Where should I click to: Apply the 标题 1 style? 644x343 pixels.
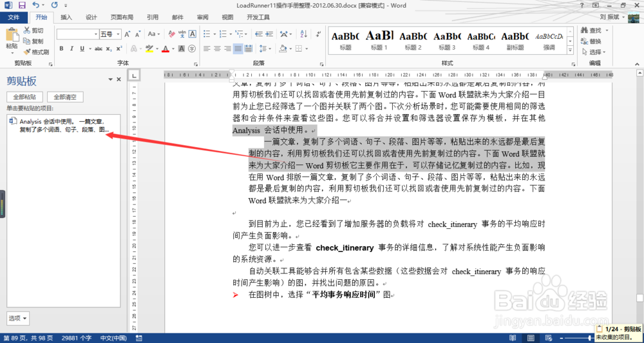tap(379, 41)
